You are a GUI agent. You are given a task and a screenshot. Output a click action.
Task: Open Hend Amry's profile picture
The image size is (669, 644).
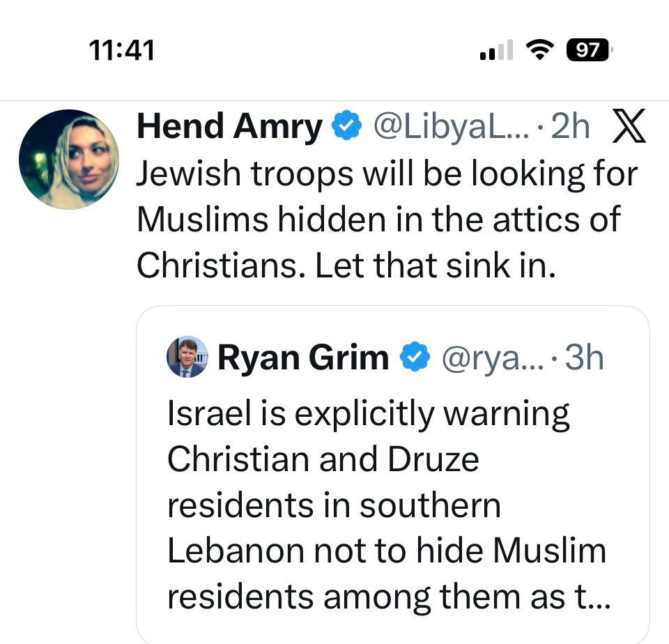[68, 159]
